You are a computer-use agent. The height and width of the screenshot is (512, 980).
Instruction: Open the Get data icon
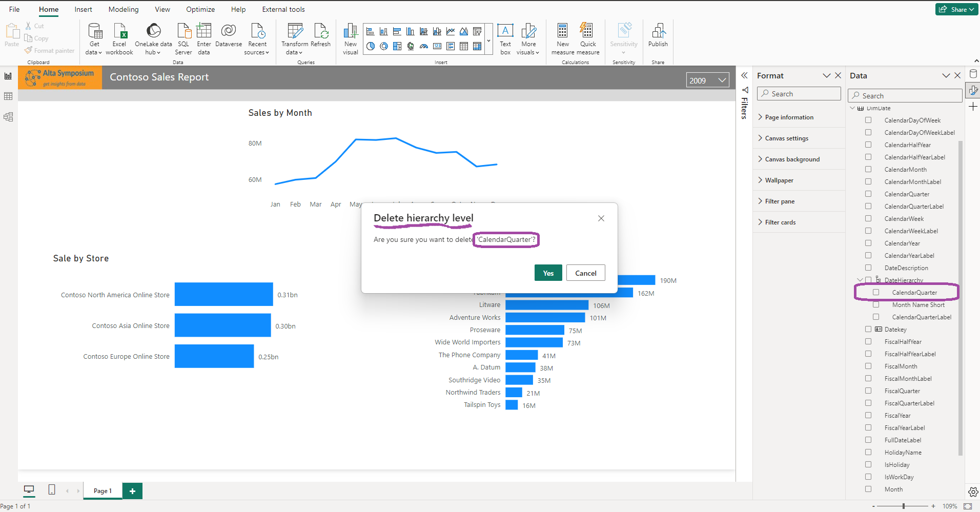click(x=95, y=39)
